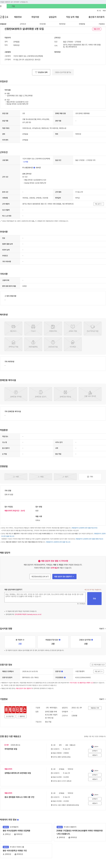Open the 취업지원 top menu
Viewport: 106px width, 868px height.
point(35,17)
